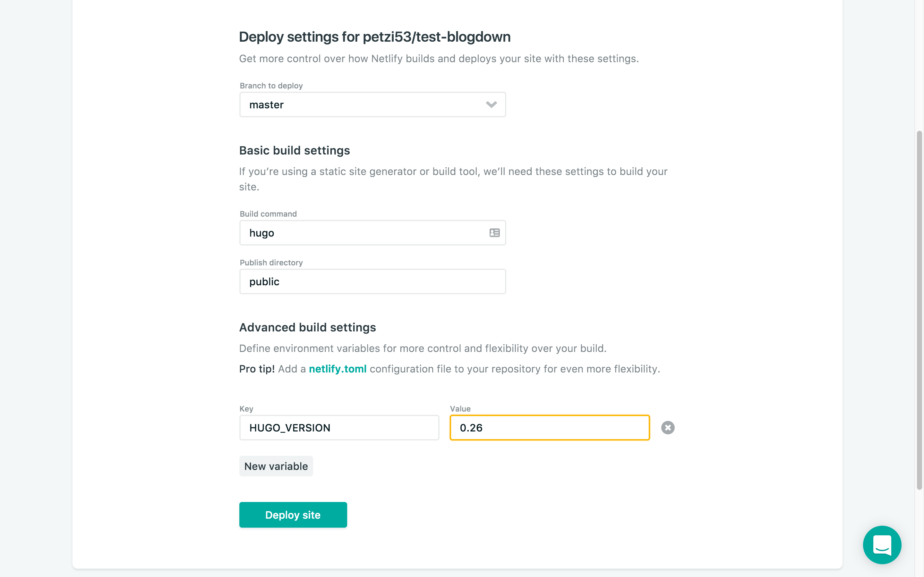Screen dimensions: 924x577
Task: Click the "Value" column label
Action: (460, 409)
